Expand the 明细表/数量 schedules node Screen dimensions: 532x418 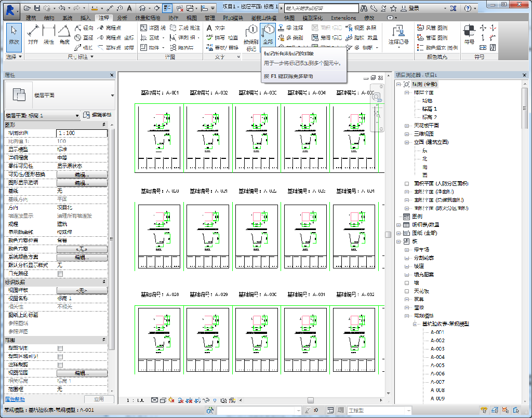click(398, 225)
